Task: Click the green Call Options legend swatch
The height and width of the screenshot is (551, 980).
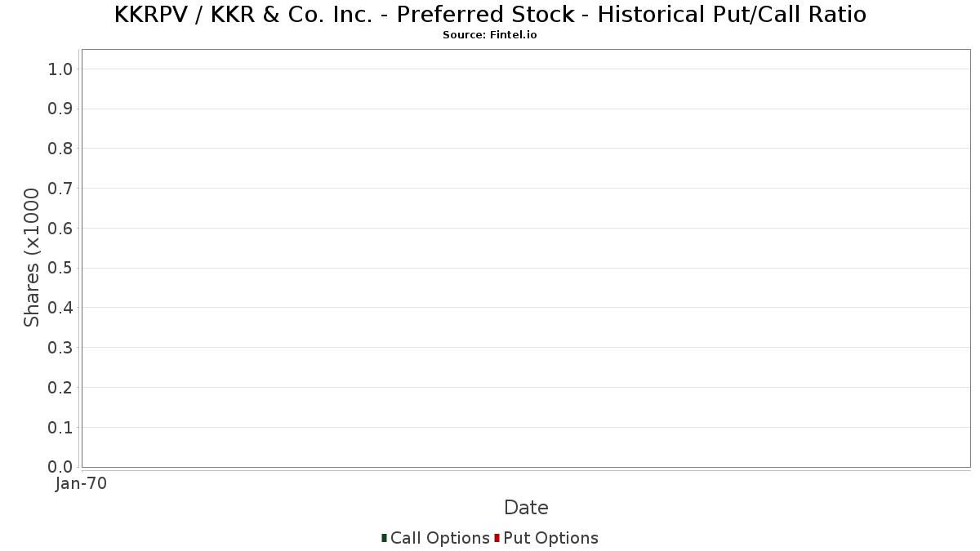Action: click(384, 538)
